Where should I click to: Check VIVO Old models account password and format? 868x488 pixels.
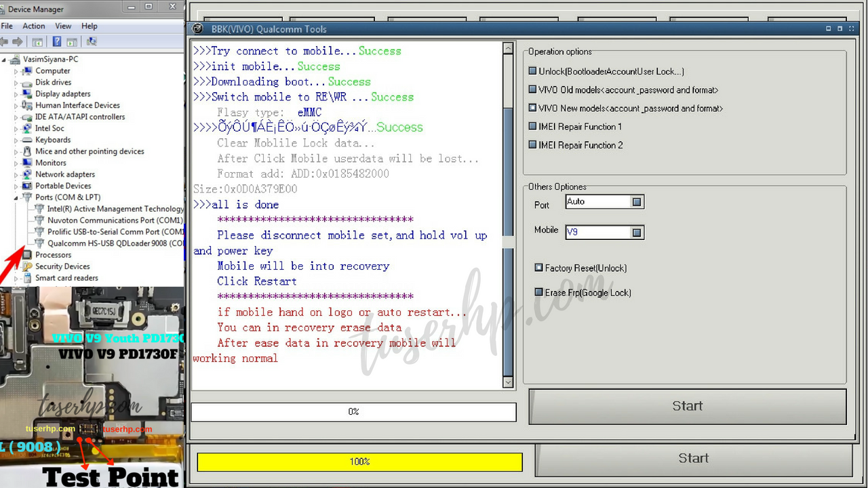point(532,89)
